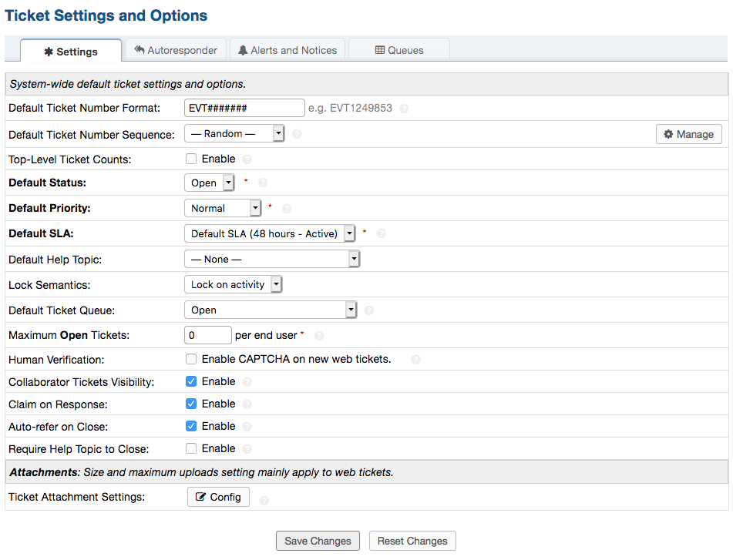This screenshot has width=733, height=560.
Task: Enable Top-Level Ticket Counts checkbox
Action: click(x=191, y=159)
